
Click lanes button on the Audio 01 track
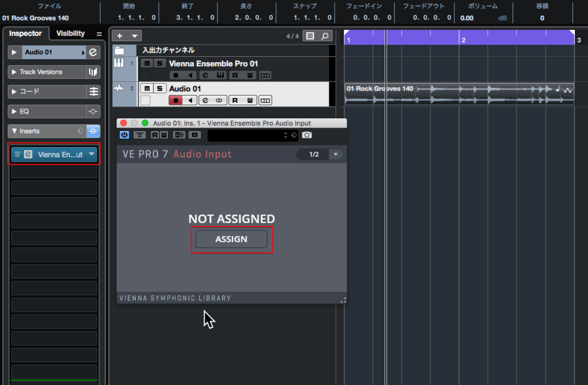pyautogui.click(x=265, y=100)
